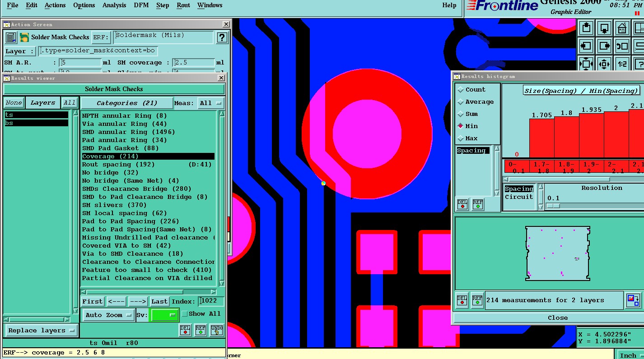This screenshot has height=359, width=644.
Task: Click DEL icon under the histogram Spacing list
Action: [x=462, y=204]
